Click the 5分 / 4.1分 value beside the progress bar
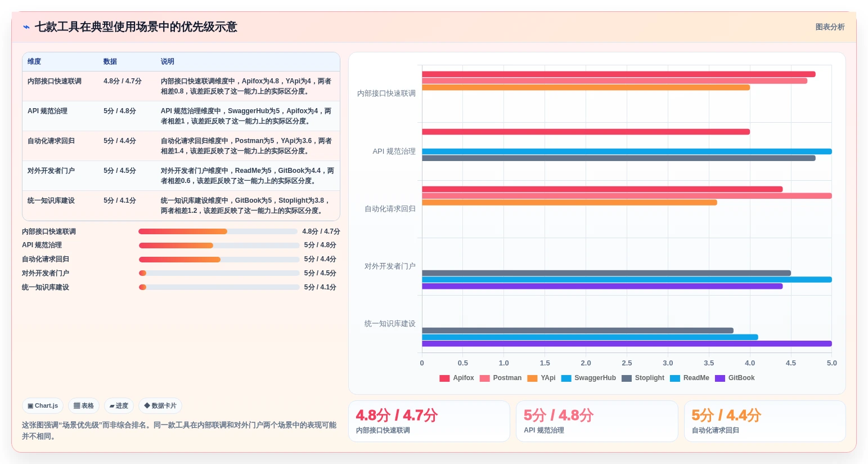The width and height of the screenshot is (868, 464). coord(320,287)
